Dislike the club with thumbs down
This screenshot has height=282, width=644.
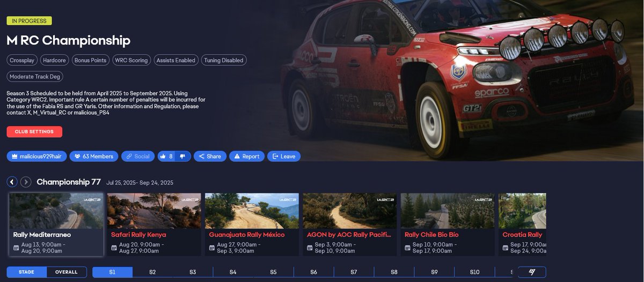tap(182, 157)
